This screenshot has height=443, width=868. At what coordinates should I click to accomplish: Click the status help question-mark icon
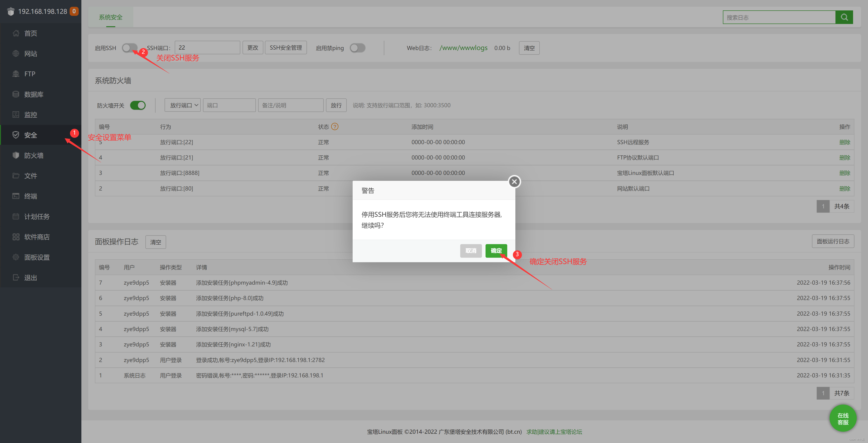coord(335,126)
